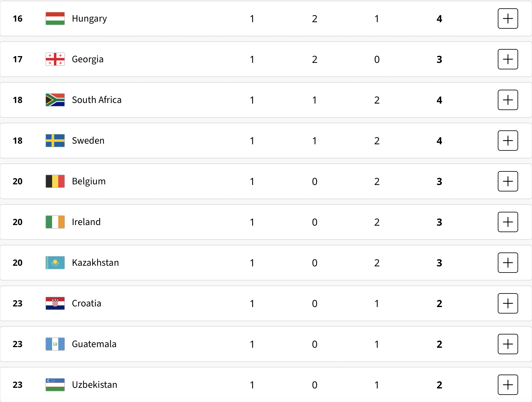Open South Africa's medal breakdown plus button

coord(508,100)
